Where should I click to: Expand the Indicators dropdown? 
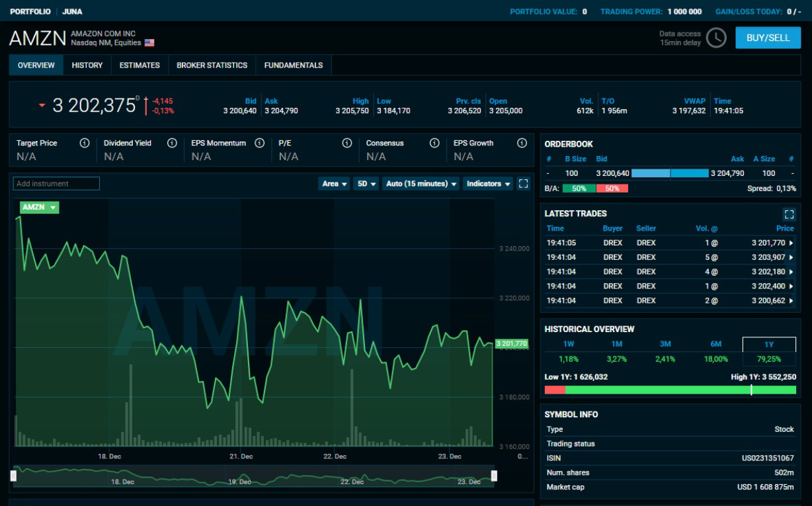(487, 183)
